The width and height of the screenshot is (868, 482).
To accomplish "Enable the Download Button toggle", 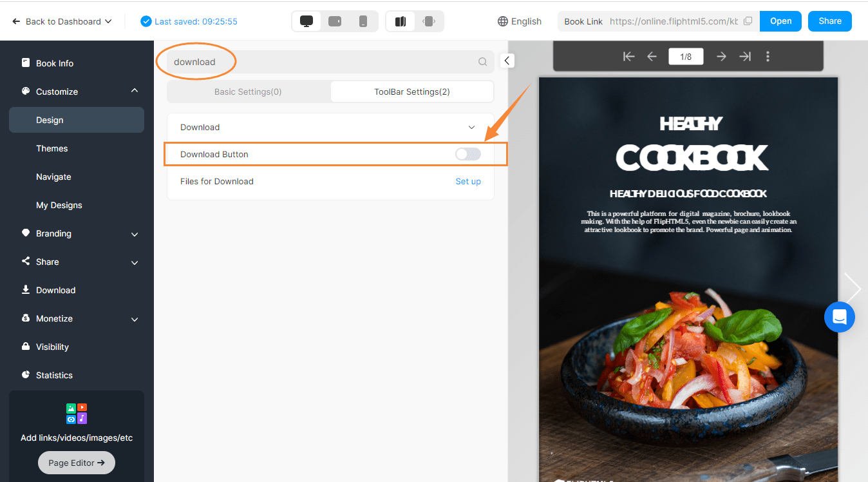I will pyautogui.click(x=467, y=154).
